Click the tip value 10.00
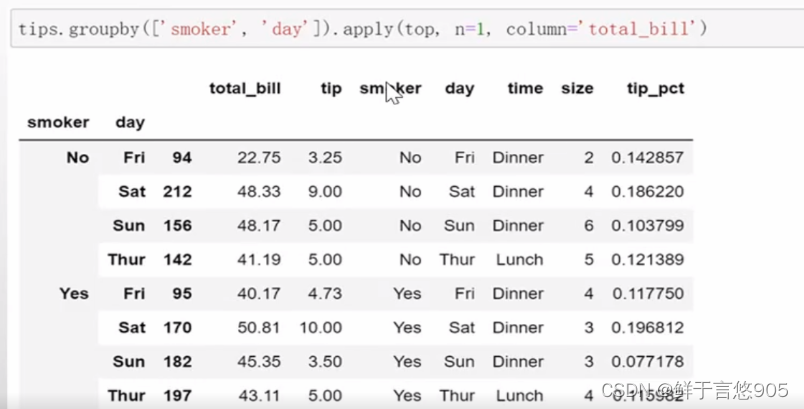804x409 pixels. pyautogui.click(x=322, y=327)
